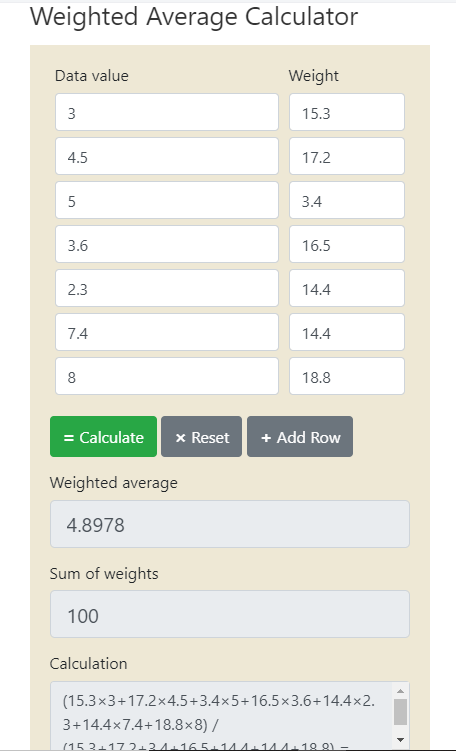Image resolution: width=456 pixels, height=751 pixels.
Task: Select the Sum of weights result field
Action: click(x=230, y=614)
